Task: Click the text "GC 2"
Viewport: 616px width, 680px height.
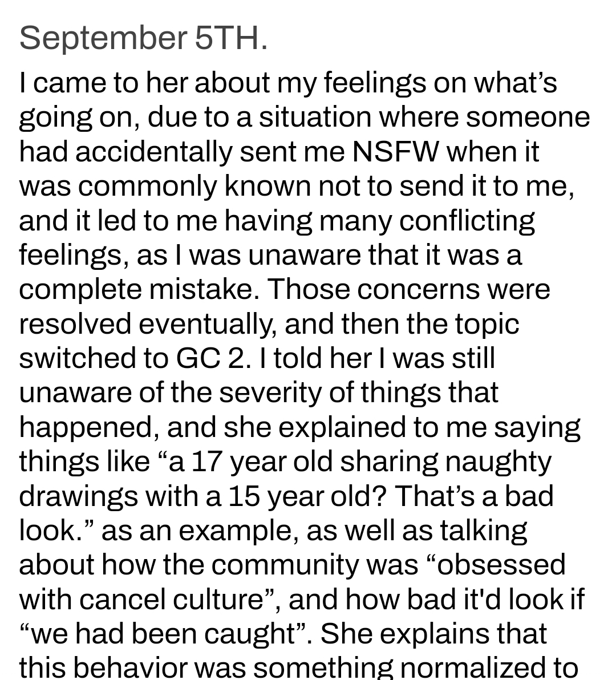Action: tap(212, 358)
